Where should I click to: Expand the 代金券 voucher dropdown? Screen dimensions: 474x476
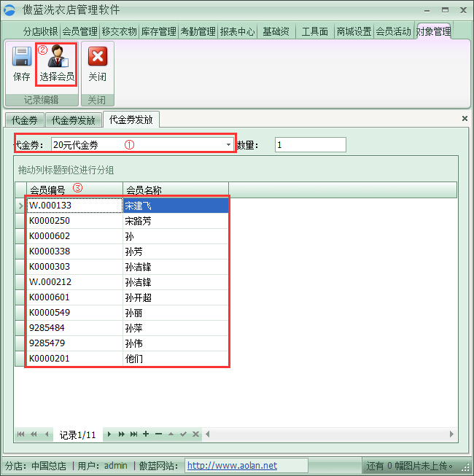(228, 145)
